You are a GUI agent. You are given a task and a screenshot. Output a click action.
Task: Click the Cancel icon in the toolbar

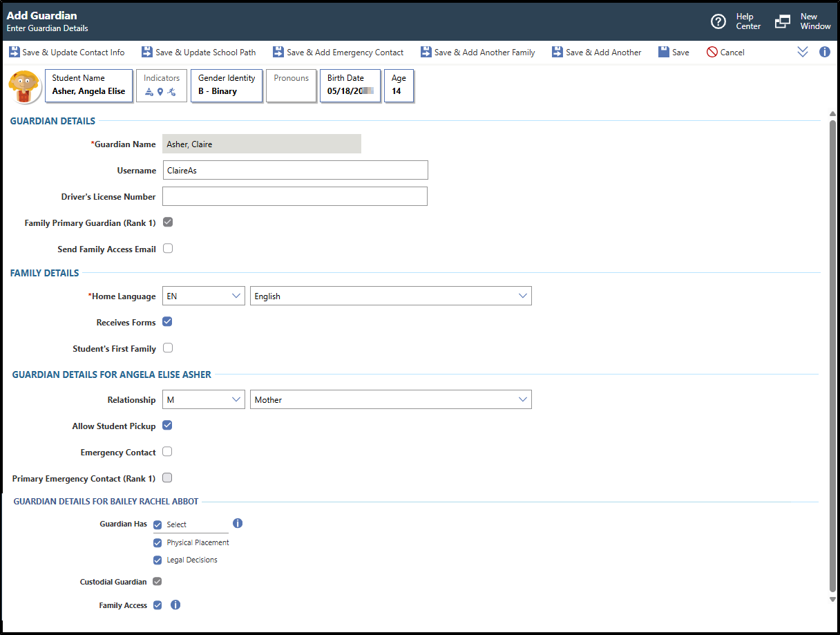[712, 53]
